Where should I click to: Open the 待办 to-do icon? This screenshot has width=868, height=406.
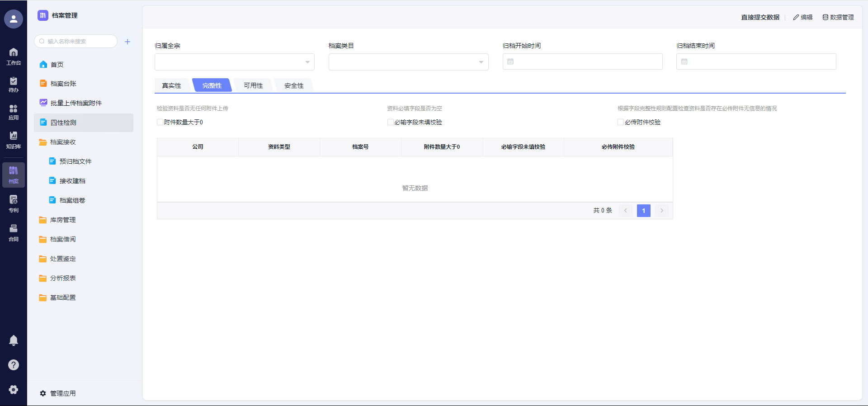pos(14,84)
